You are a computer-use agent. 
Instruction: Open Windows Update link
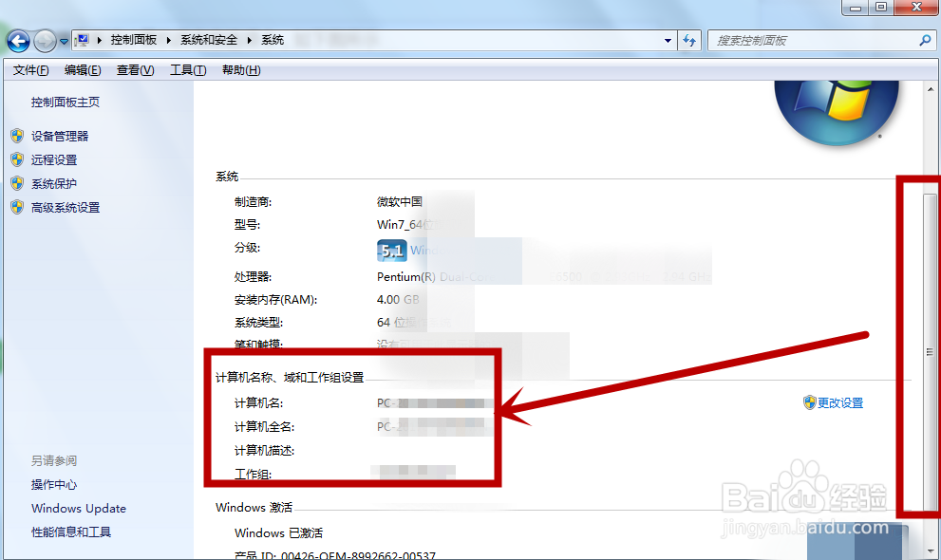[79, 509]
